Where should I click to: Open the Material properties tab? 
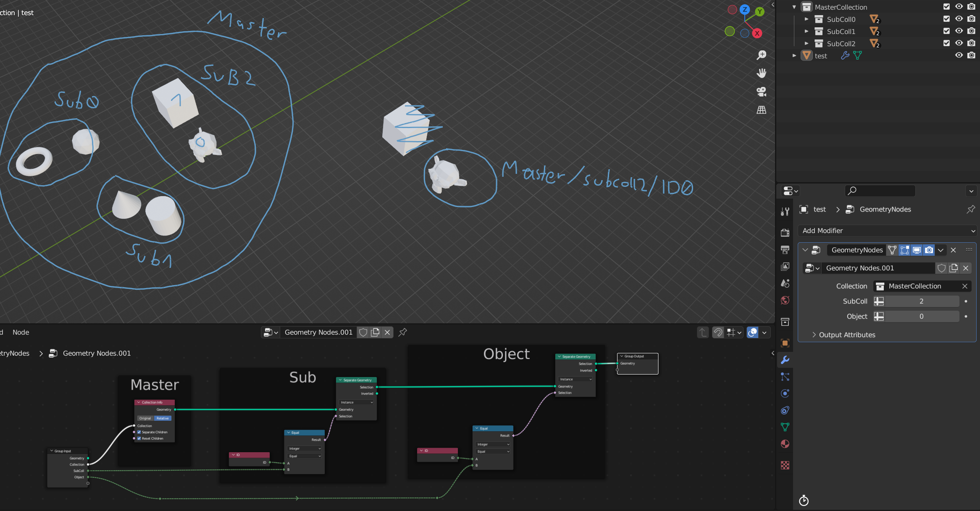[785, 444]
